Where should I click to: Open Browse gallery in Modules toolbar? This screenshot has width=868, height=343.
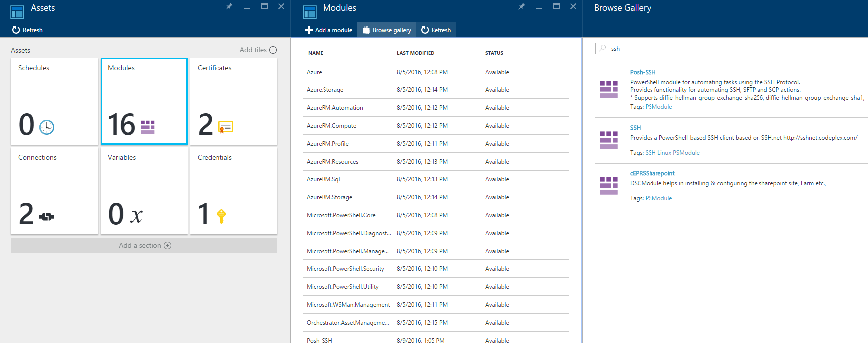[387, 30]
